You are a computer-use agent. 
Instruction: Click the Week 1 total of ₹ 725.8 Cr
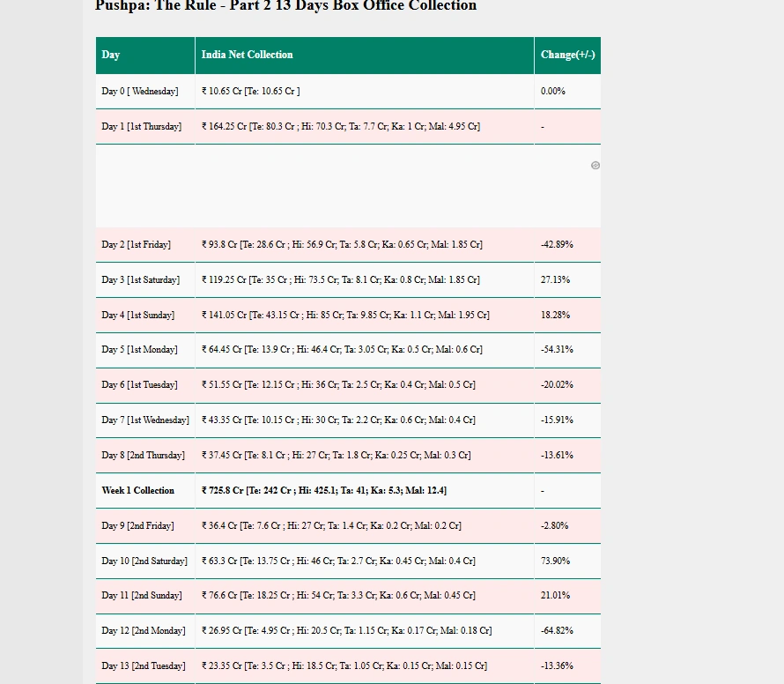[x=323, y=491]
